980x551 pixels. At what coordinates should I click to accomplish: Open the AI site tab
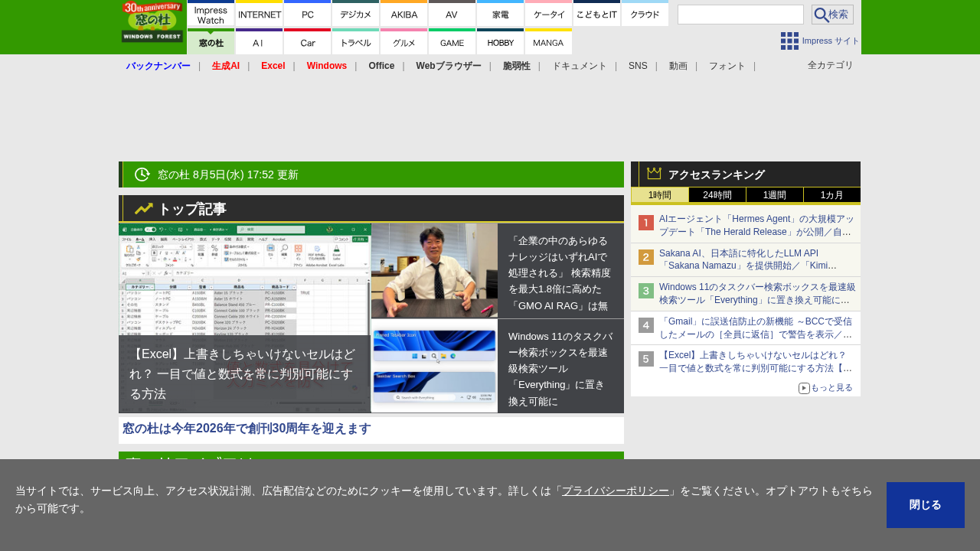point(260,42)
